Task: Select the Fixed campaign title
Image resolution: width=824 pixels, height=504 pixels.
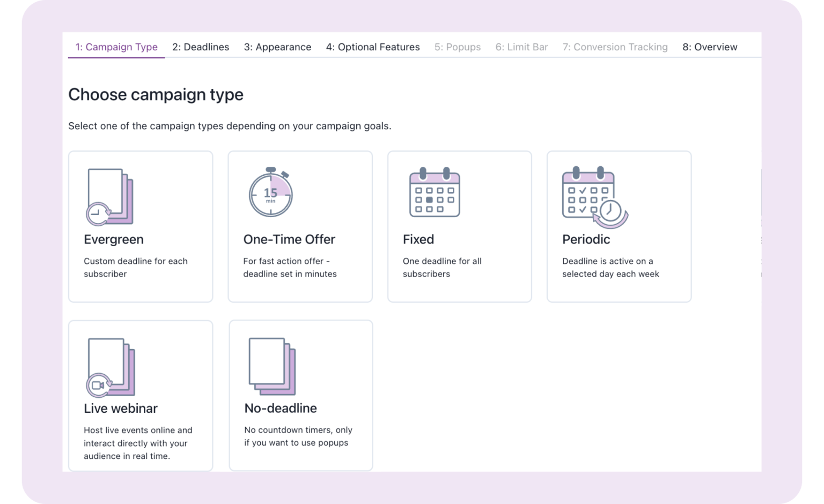Action: [x=418, y=239]
